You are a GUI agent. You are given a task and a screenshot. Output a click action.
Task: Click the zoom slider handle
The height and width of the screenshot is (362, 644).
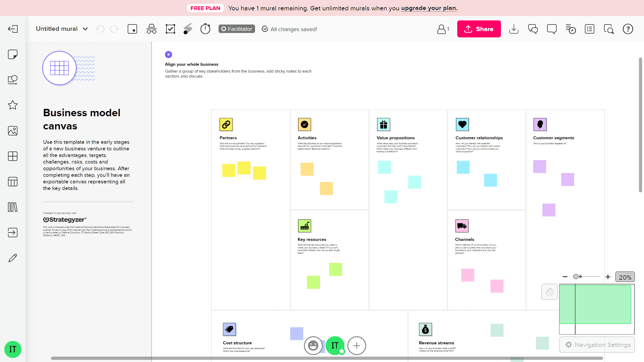(576, 277)
